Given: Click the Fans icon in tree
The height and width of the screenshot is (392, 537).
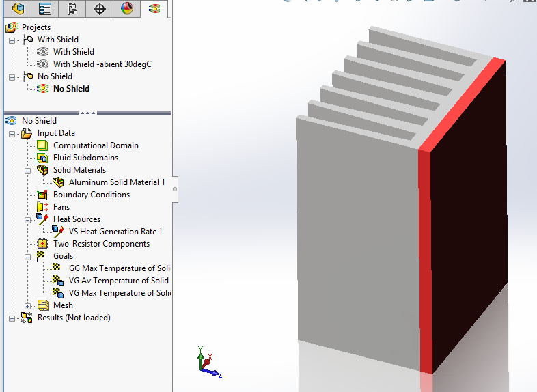Looking at the screenshot, I should click(x=42, y=207).
